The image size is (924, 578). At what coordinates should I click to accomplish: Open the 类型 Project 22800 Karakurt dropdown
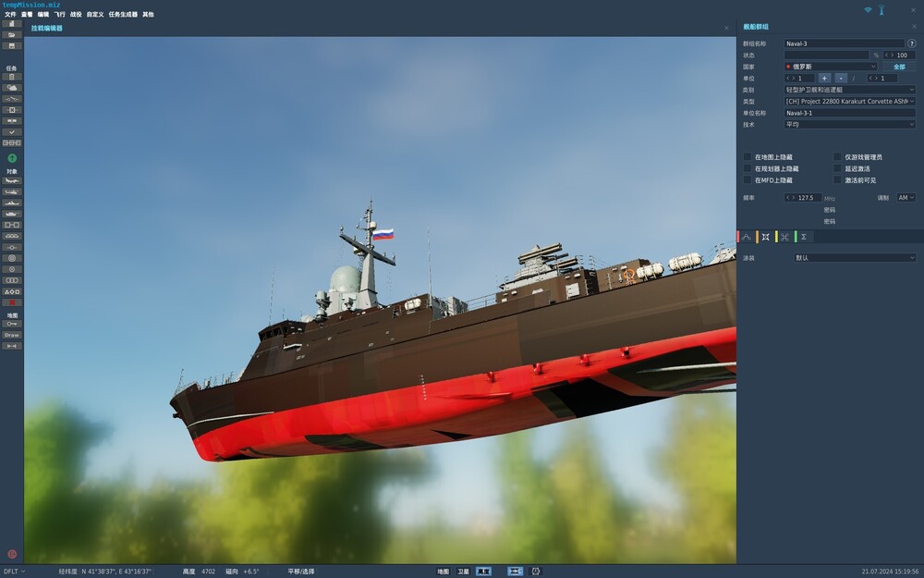(850, 102)
